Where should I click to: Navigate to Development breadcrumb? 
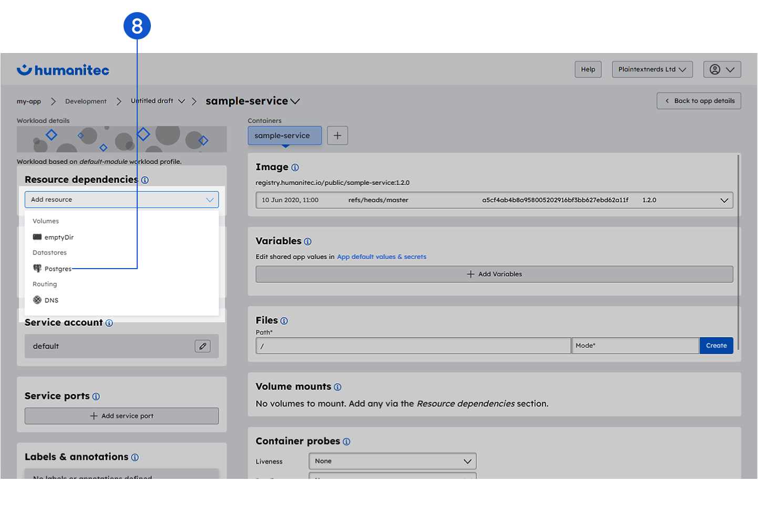tap(86, 101)
